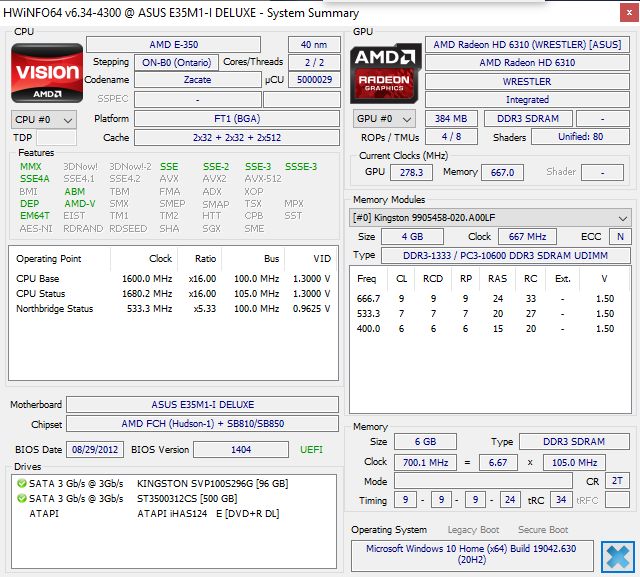
Task: Click the ECC N value
Action: point(620,236)
